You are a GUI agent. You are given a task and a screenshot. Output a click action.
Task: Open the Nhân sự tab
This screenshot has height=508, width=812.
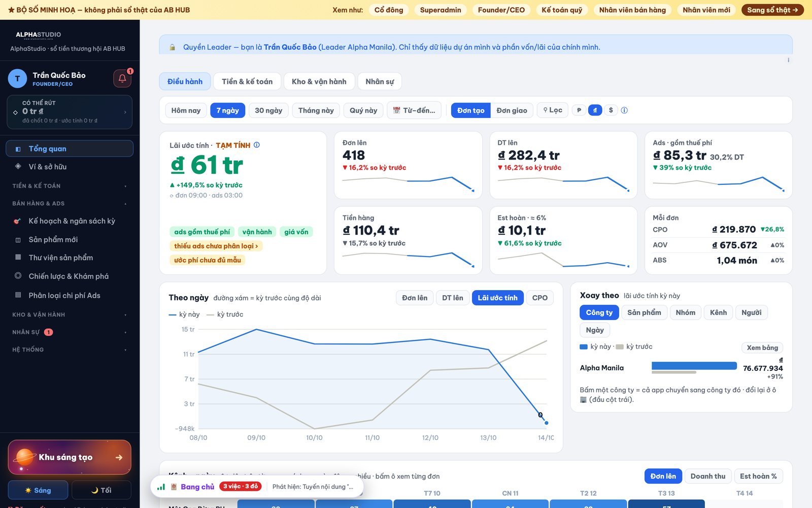(380, 81)
